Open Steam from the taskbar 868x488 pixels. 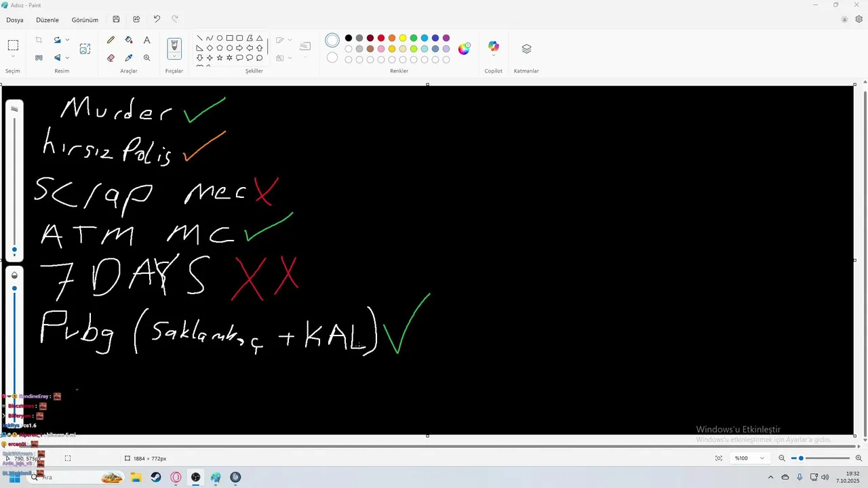[156, 477]
